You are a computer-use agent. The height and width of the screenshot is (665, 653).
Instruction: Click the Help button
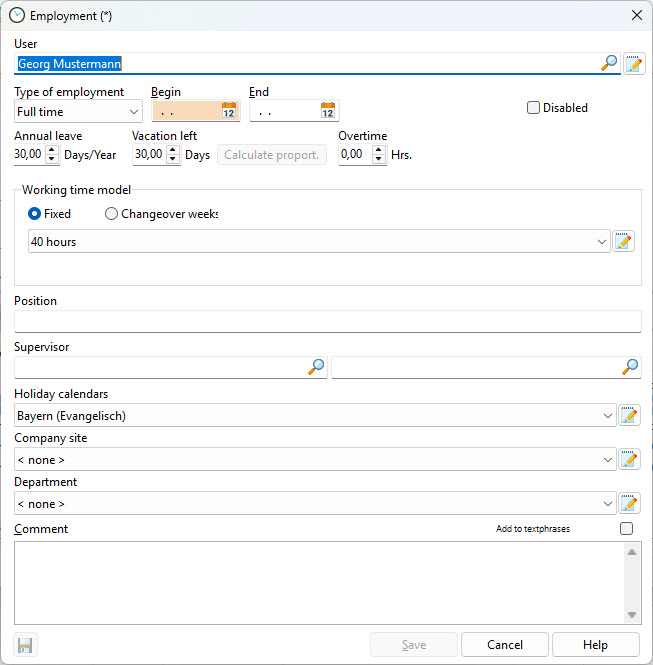click(x=595, y=645)
